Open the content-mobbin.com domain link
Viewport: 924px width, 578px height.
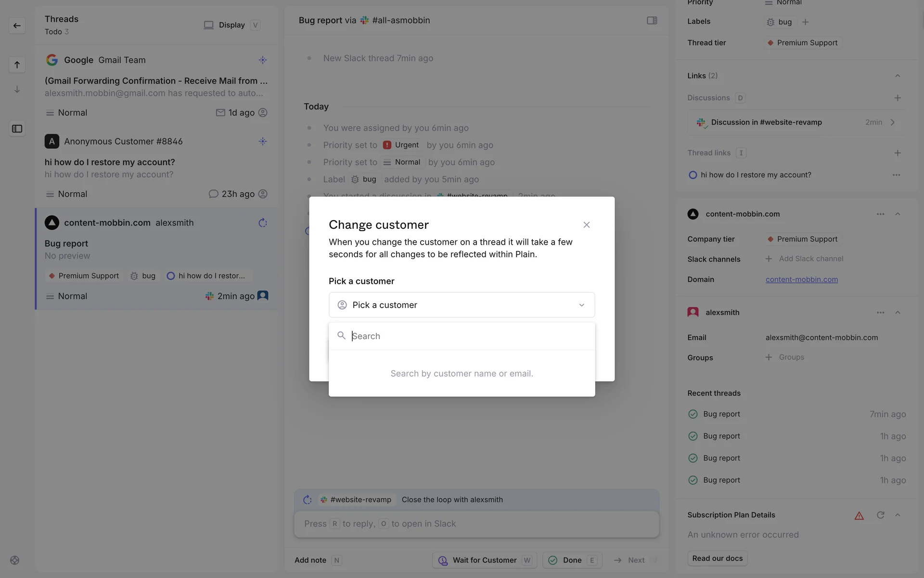click(801, 279)
